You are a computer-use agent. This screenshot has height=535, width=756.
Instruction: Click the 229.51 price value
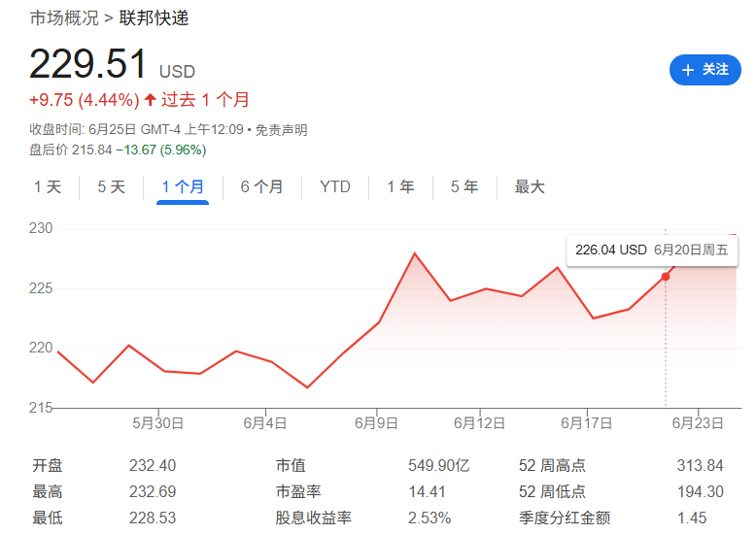[x=88, y=64]
